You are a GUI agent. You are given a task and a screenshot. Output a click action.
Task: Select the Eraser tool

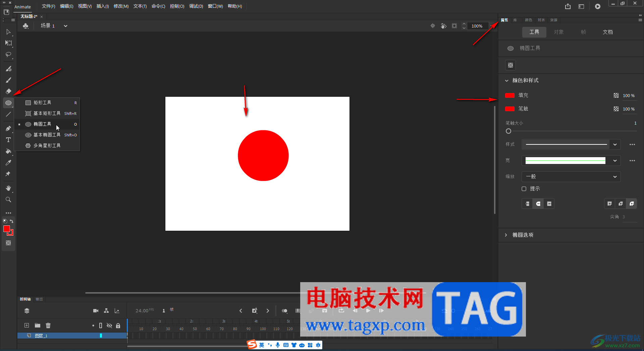(8, 91)
